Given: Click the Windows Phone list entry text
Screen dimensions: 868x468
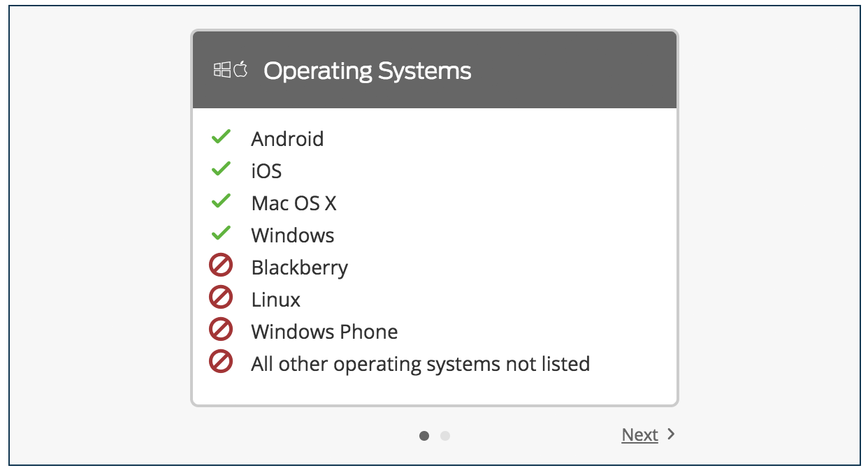Looking at the screenshot, I should coord(325,332).
